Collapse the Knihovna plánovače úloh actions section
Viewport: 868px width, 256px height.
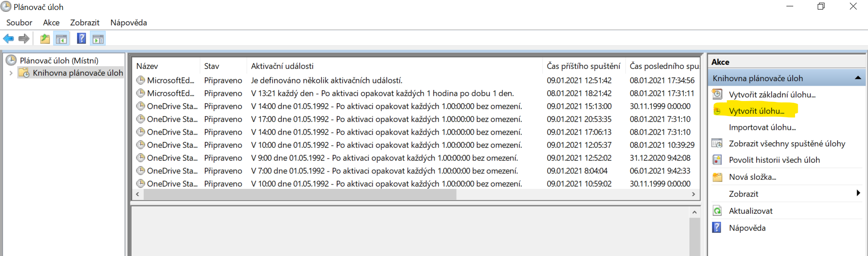(x=858, y=78)
